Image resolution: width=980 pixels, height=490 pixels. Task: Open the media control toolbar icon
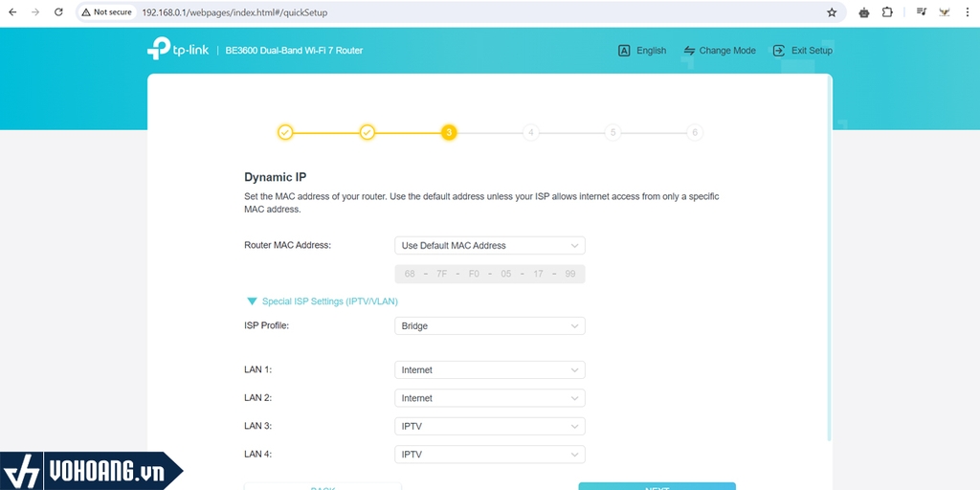[921, 11]
